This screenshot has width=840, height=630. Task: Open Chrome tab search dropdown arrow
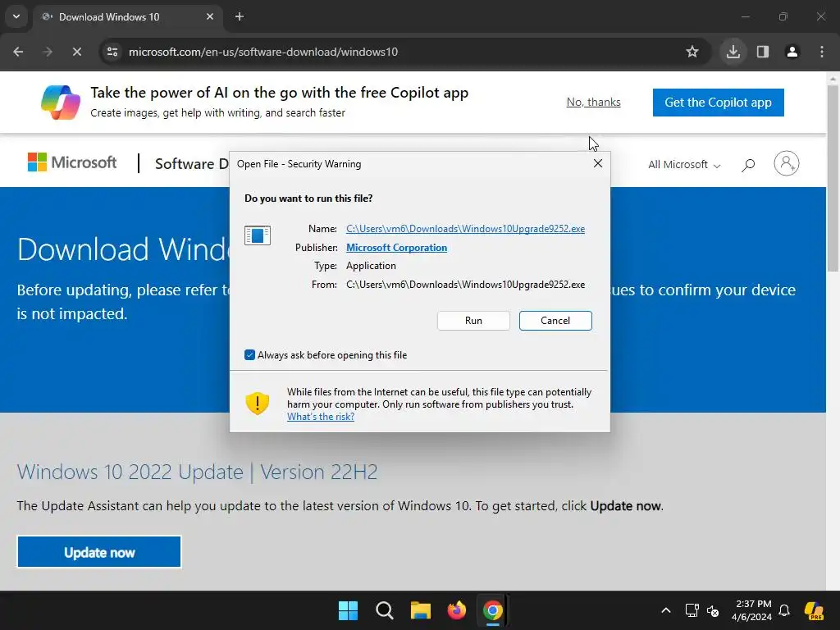point(16,16)
